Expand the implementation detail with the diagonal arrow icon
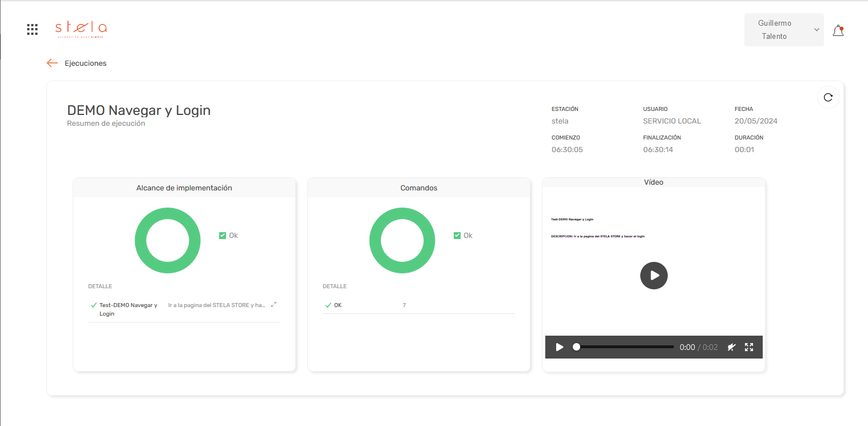The width and height of the screenshot is (868, 426). click(274, 305)
